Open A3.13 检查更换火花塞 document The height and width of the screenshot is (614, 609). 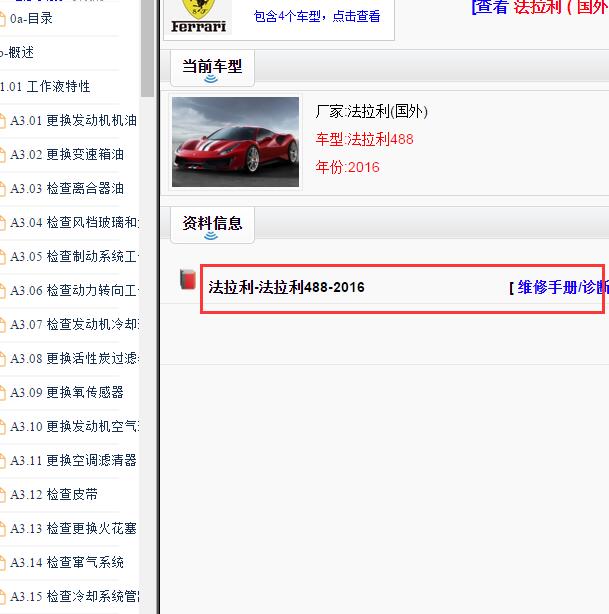[x=73, y=528]
